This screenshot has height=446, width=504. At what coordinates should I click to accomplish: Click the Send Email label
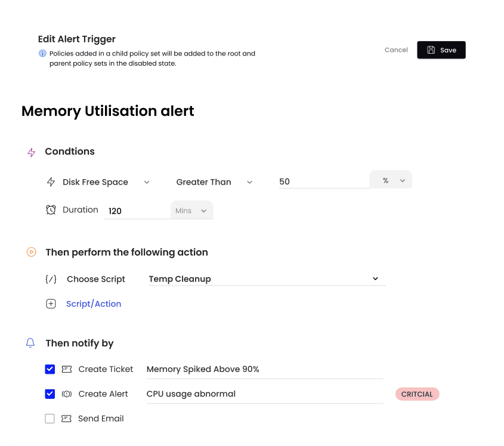(101, 419)
